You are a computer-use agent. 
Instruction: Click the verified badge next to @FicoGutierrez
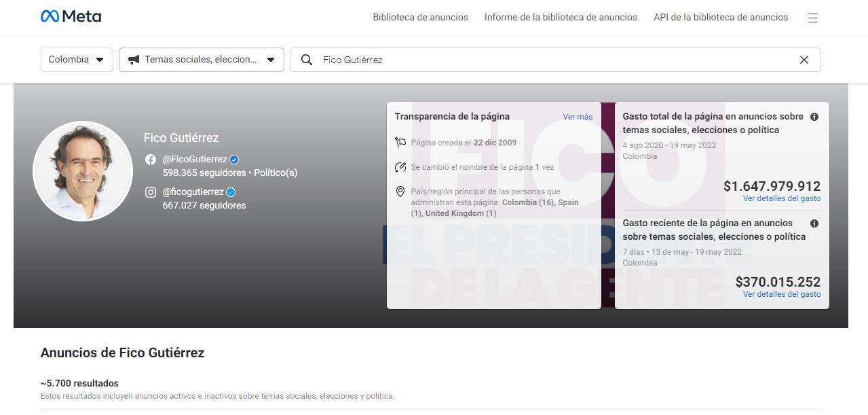point(234,160)
